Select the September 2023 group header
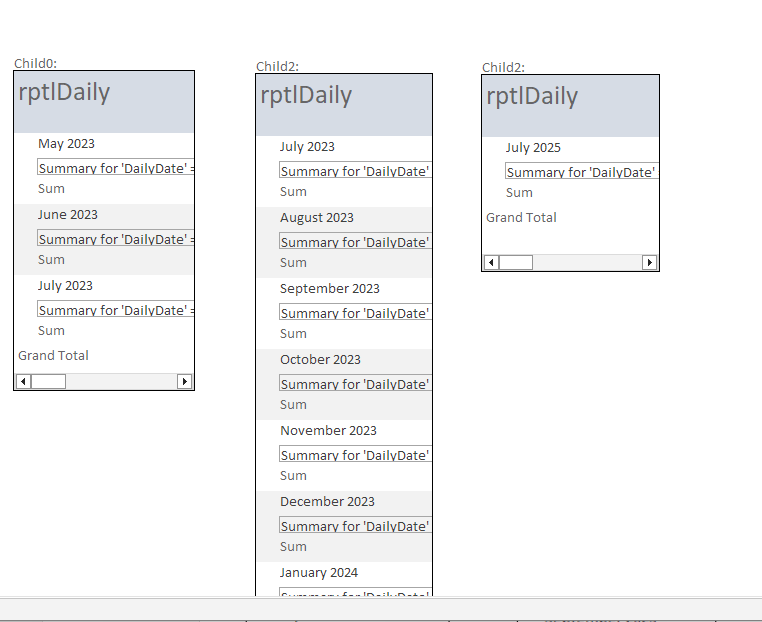The image size is (762, 622). tap(330, 289)
